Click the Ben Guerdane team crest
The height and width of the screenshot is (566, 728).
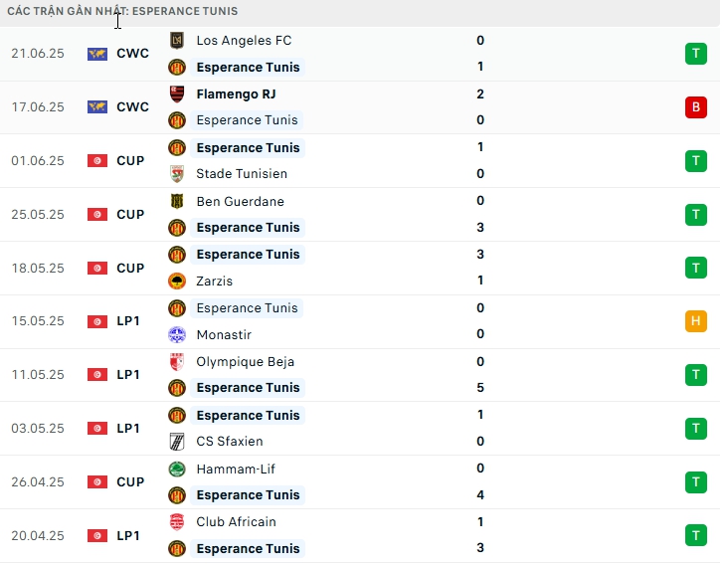[x=177, y=202]
